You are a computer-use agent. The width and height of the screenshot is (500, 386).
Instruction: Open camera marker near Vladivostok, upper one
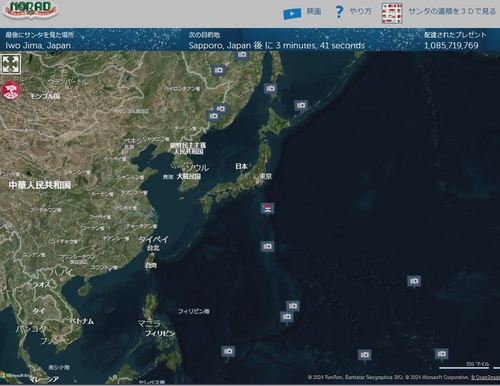(220, 109)
